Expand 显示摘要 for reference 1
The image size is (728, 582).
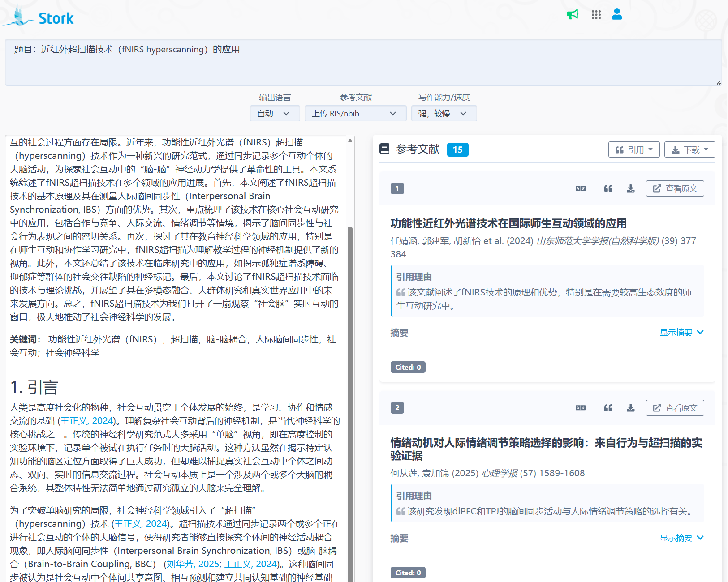681,332
